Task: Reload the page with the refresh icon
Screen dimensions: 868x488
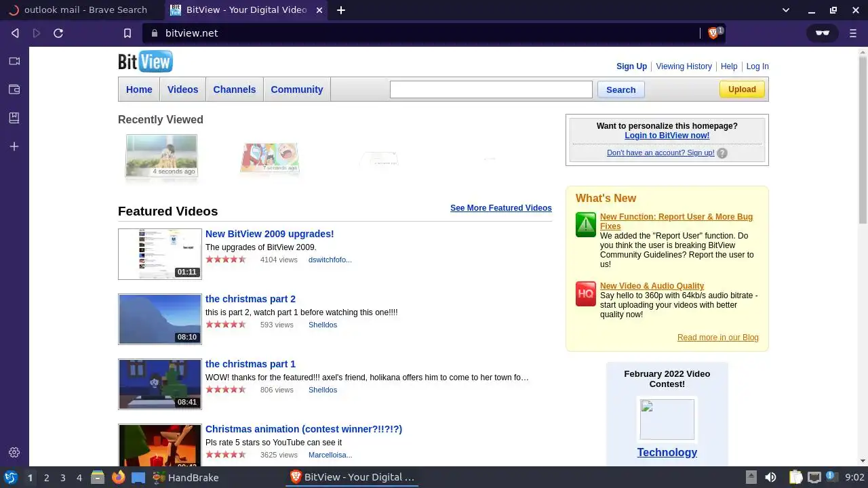Action: 58,33
